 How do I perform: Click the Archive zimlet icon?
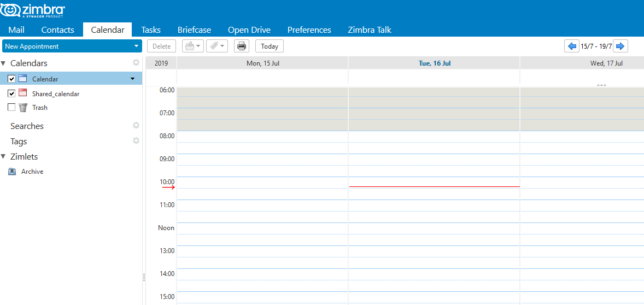[x=12, y=172]
